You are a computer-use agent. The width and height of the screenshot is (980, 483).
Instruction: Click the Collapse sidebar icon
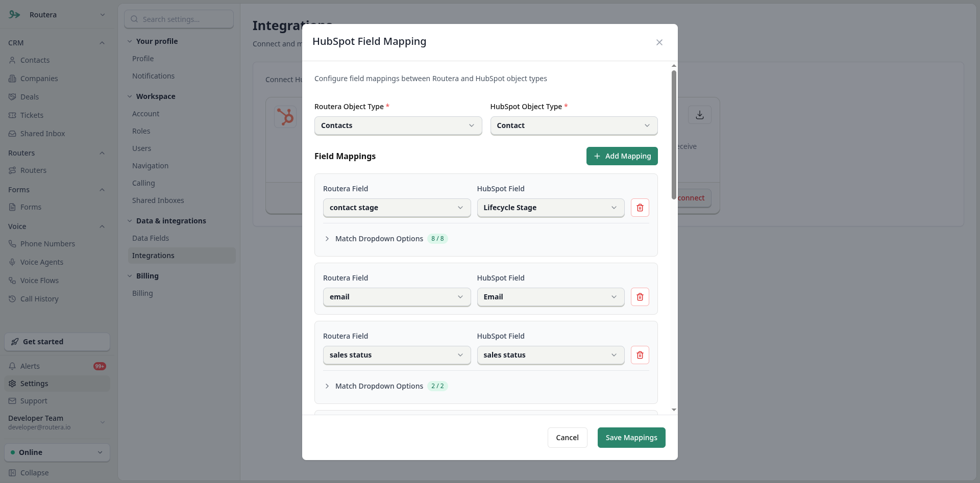pos(12,473)
